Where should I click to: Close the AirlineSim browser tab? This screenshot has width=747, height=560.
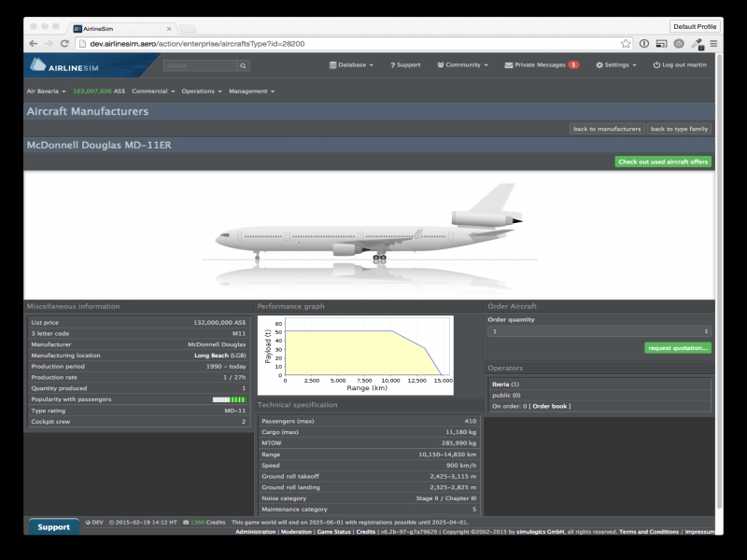point(169,29)
